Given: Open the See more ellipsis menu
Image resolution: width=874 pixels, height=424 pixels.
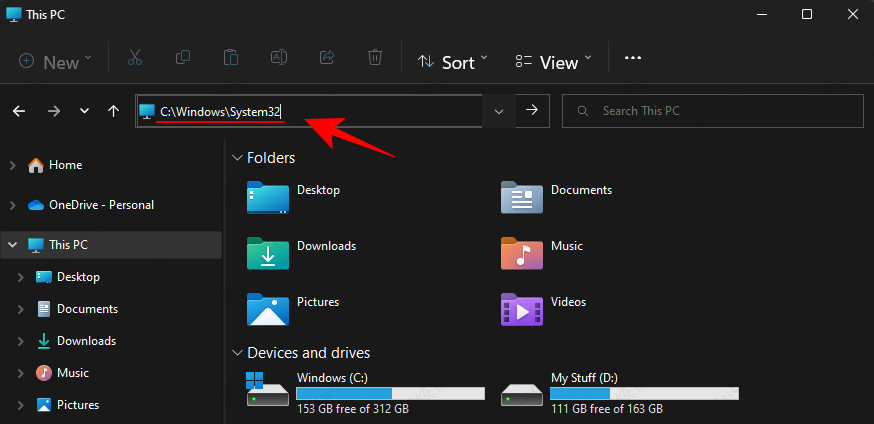Looking at the screenshot, I should 632,59.
